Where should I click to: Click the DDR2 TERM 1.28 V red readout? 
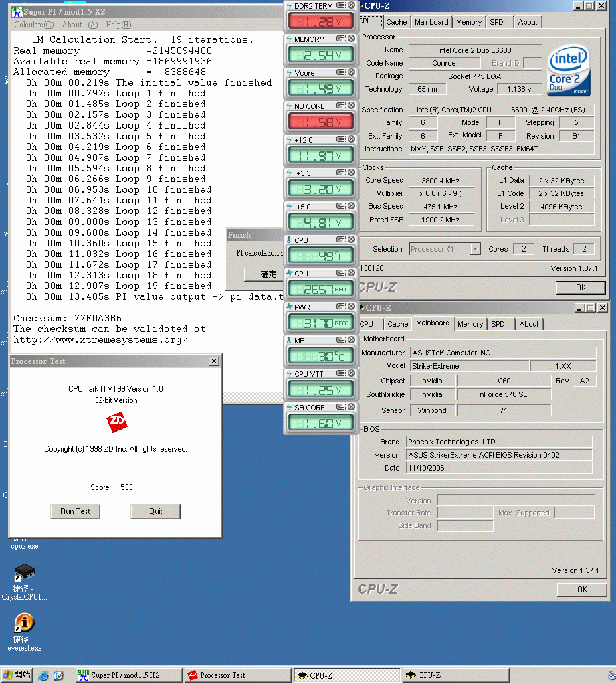point(320,21)
